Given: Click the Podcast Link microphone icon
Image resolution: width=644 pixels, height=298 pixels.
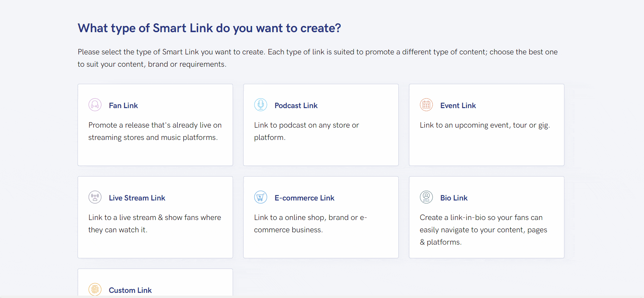Looking at the screenshot, I should [261, 105].
